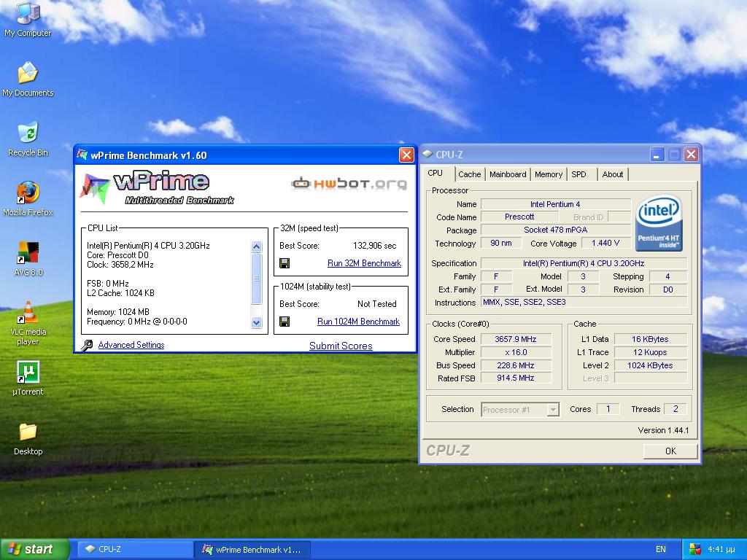Switch to wPrime Benchmark taskbar button
This screenshot has height=560, width=747.
coord(252,549)
